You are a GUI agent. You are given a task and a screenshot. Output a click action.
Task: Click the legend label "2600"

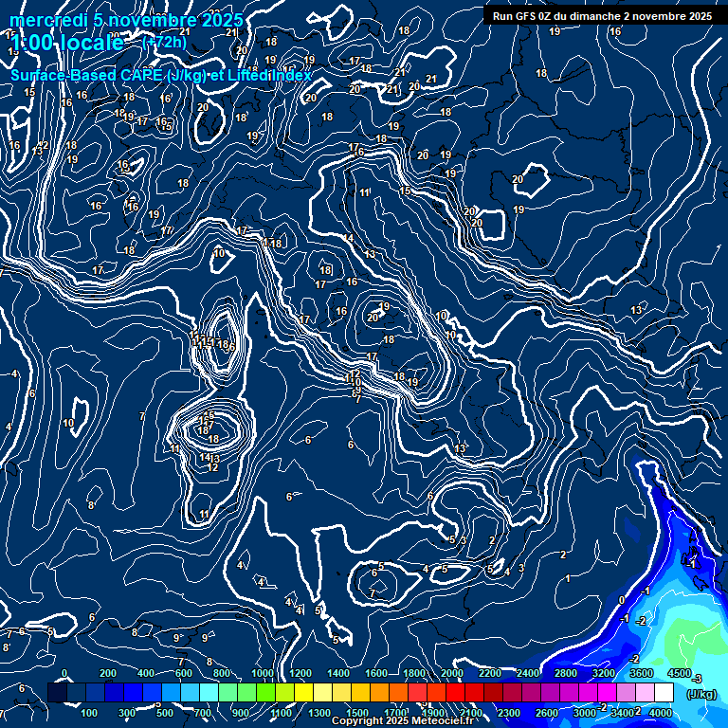547,713
